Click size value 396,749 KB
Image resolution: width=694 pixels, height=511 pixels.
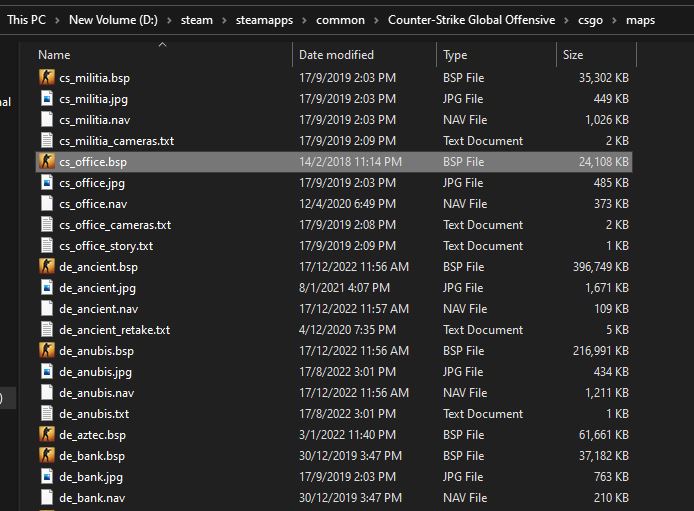coord(601,267)
